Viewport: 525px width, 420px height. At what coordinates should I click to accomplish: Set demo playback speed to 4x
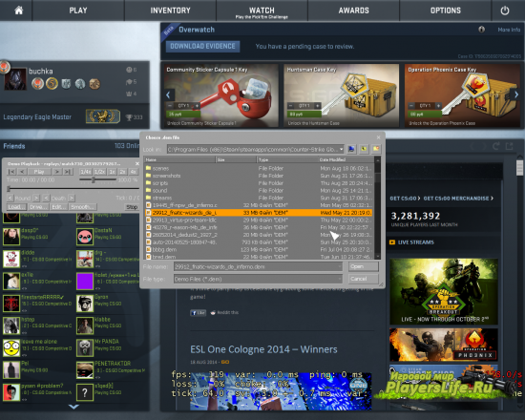click(x=134, y=172)
